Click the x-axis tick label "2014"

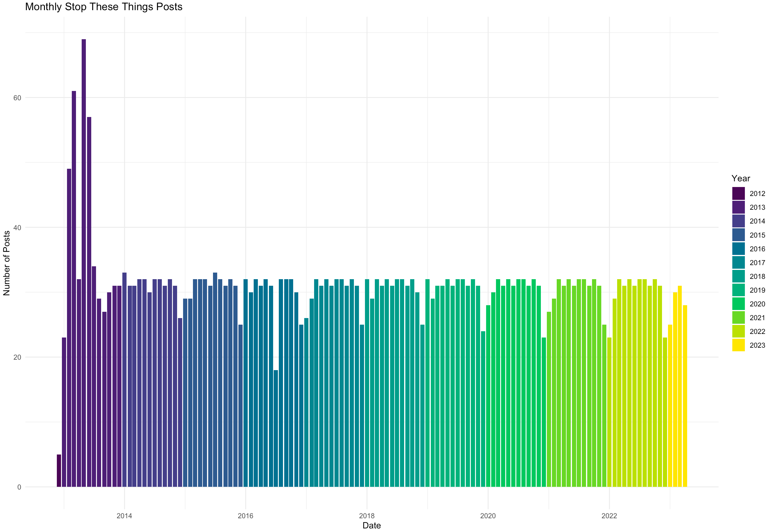124,516
